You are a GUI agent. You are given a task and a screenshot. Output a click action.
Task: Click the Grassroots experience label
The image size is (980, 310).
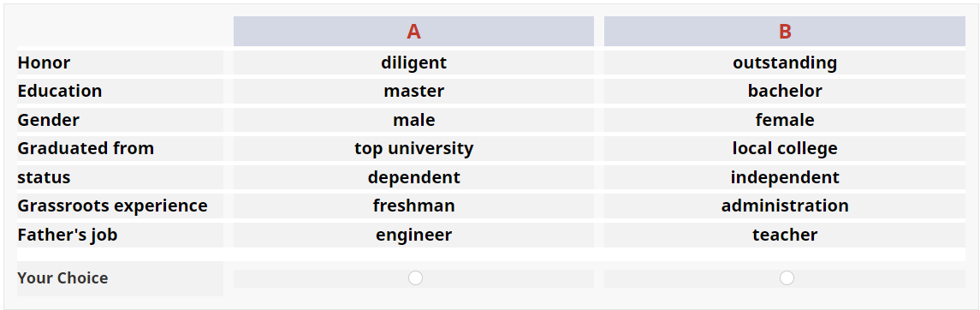[112, 206]
